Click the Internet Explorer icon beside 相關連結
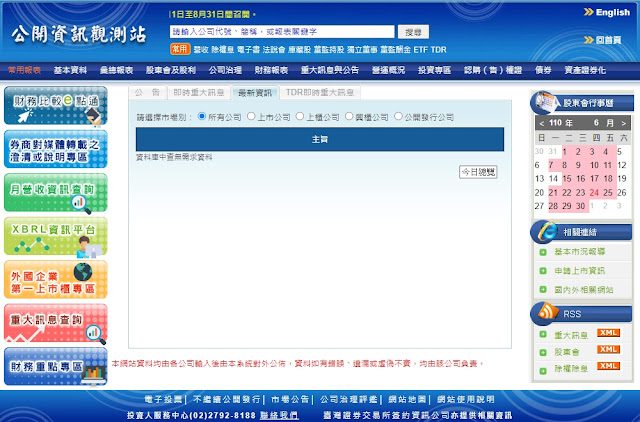640x422 pixels. click(545, 231)
